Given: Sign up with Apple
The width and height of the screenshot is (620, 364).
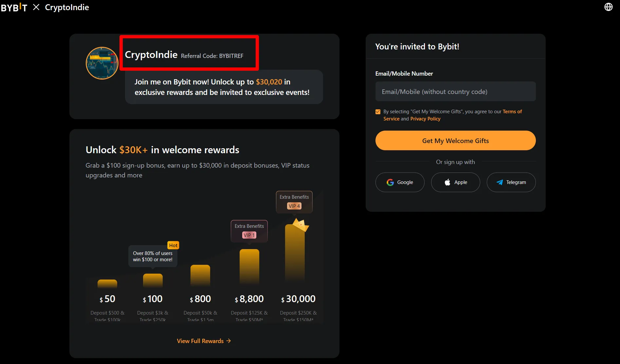Looking at the screenshot, I should 455,182.
